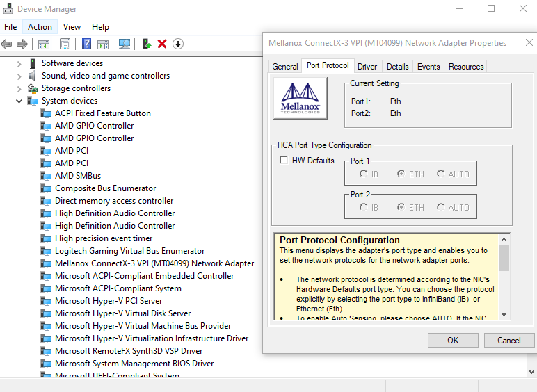Click scroll up arrow in help text box
Viewport: 537px width, 392px height.
504,240
